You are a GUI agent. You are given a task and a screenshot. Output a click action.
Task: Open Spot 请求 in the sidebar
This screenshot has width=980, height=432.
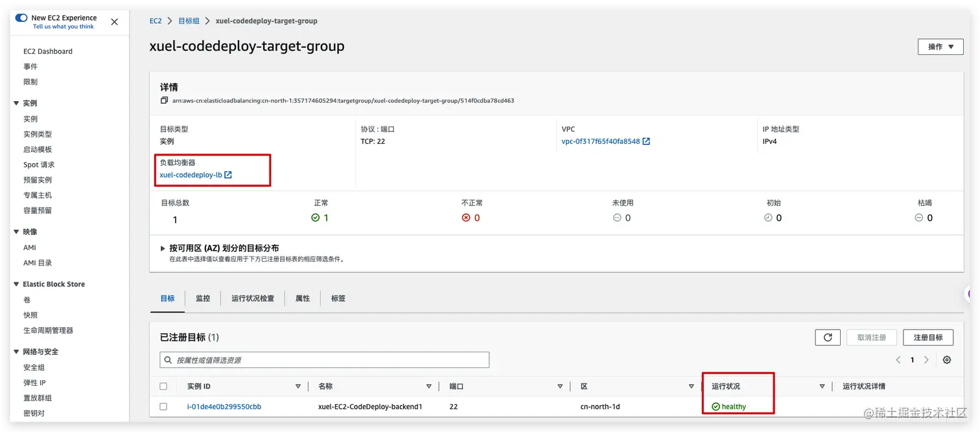pyautogui.click(x=39, y=165)
